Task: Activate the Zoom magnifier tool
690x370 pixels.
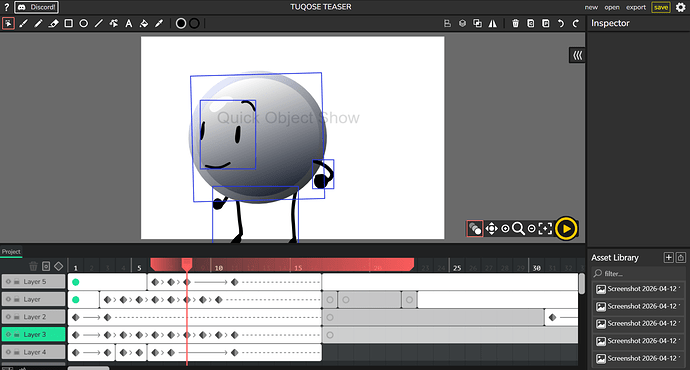Action: [x=518, y=229]
